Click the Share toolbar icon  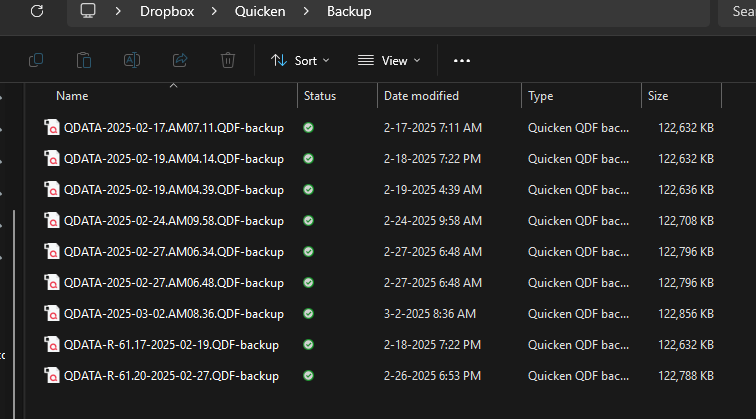[180, 60]
